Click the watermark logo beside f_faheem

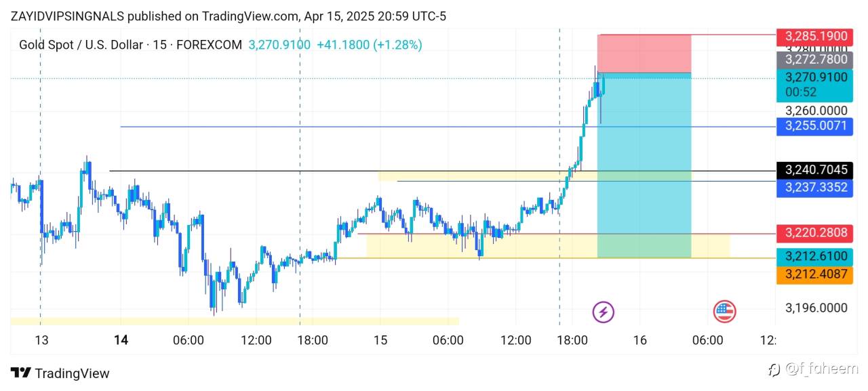click(x=774, y=369)
